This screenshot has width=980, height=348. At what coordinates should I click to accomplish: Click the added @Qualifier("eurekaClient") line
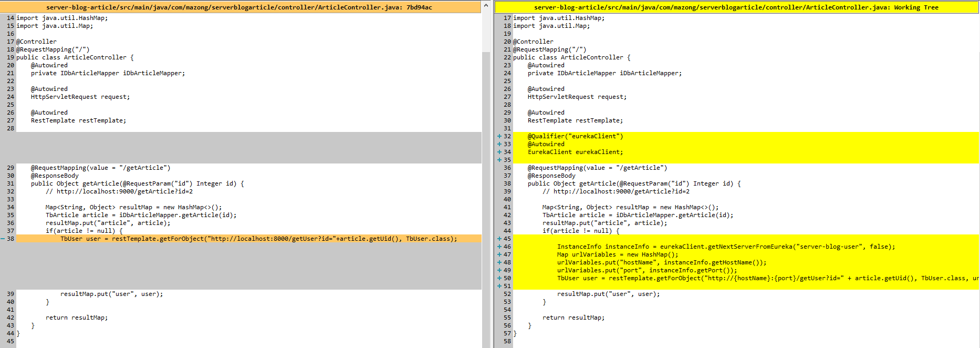575,136
